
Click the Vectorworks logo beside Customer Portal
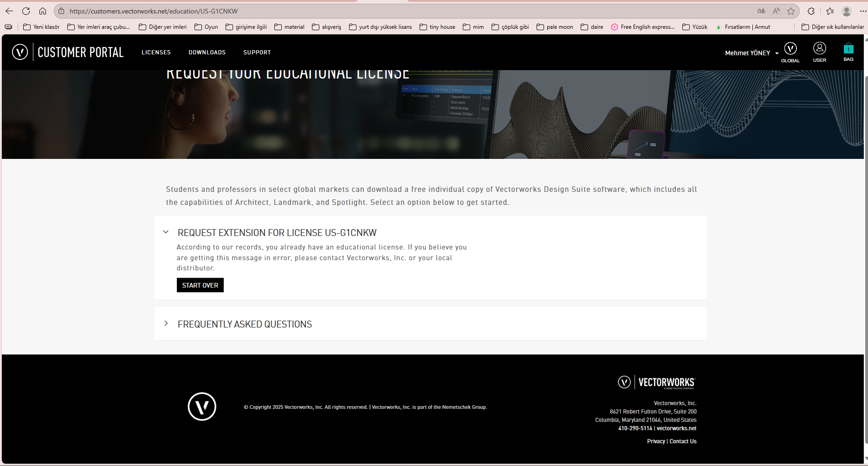[x=19, y=52]
